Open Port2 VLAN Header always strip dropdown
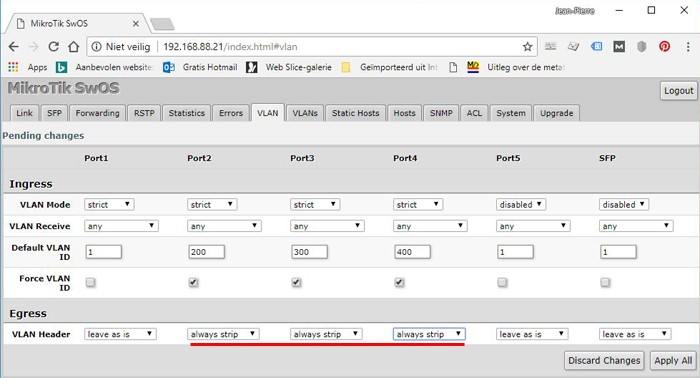The height and width of the screenshot is (378, 700). 223,334
